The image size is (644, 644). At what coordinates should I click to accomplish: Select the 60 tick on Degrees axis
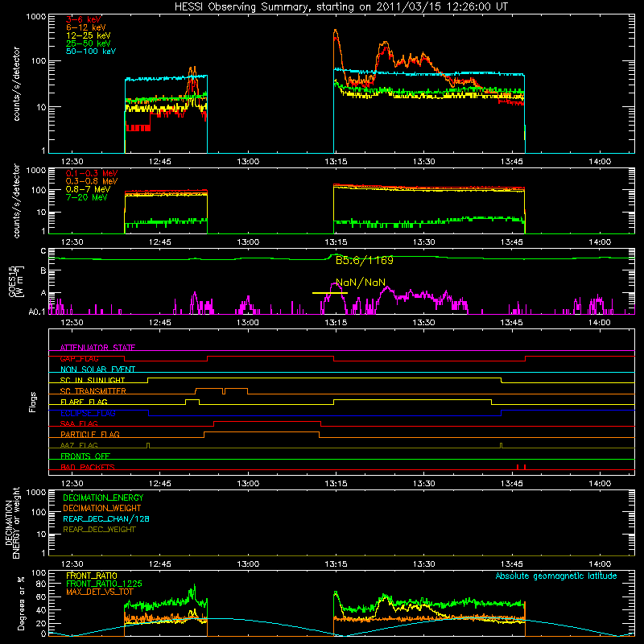pos(41,597)
